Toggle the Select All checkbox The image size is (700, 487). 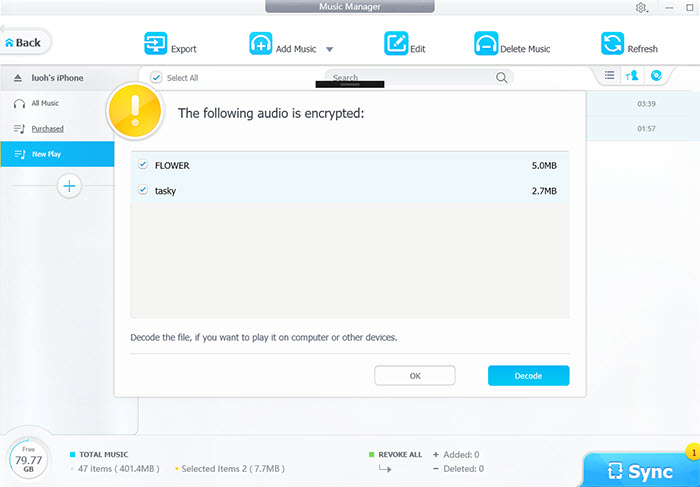pos(156,78)
